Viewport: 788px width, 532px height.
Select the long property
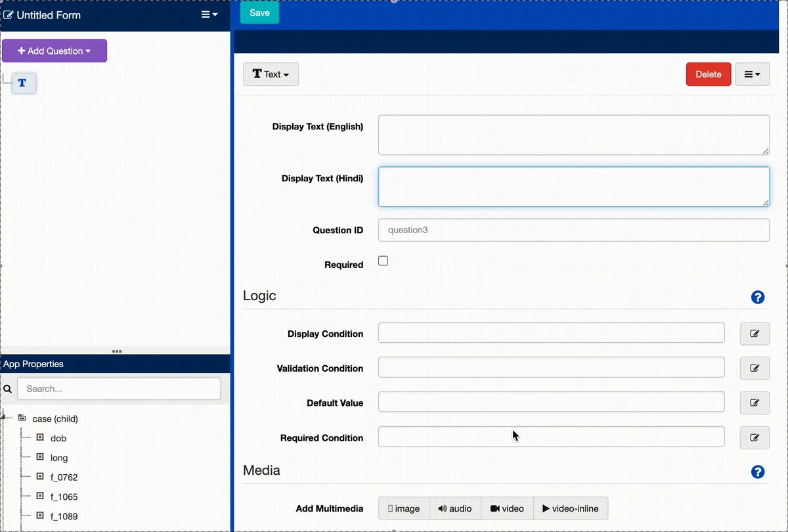[x=59, y=458]
